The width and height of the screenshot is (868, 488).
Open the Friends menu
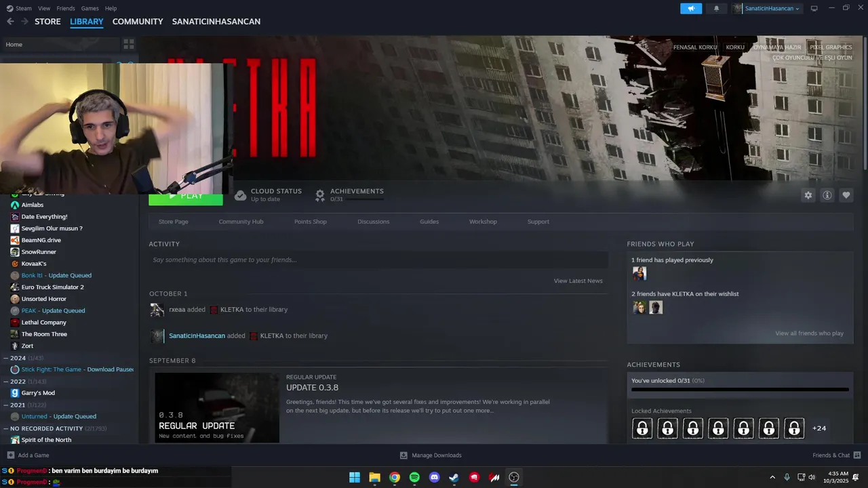pyautogui.click(x=66, y=8)
